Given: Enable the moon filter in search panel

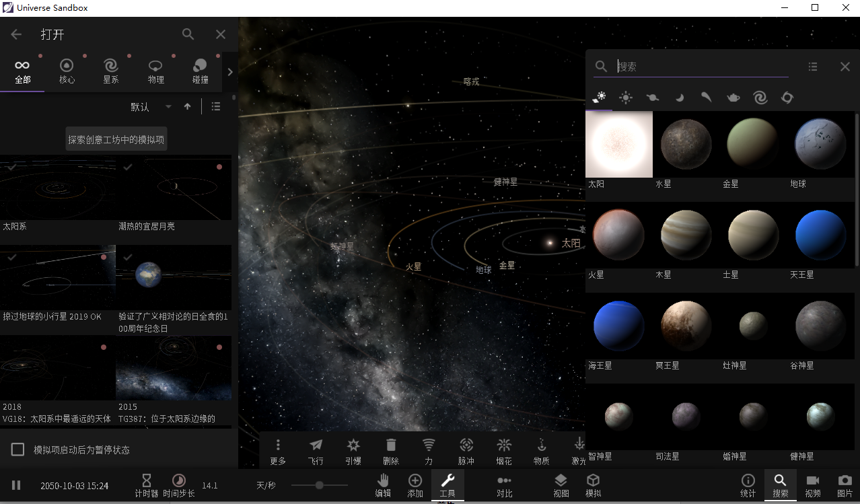Looking at the screenshot, I should [x=679, y=97].
